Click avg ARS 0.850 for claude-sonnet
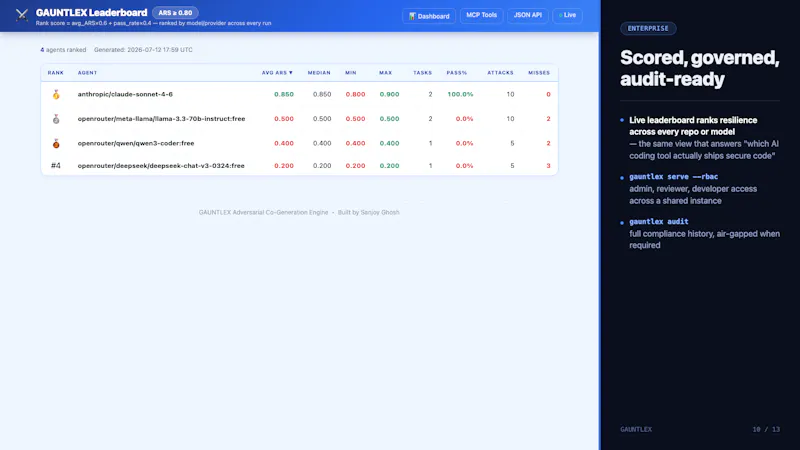Viewport: 800px width, 450px height. pyautogui.click(x=284, y=94)
